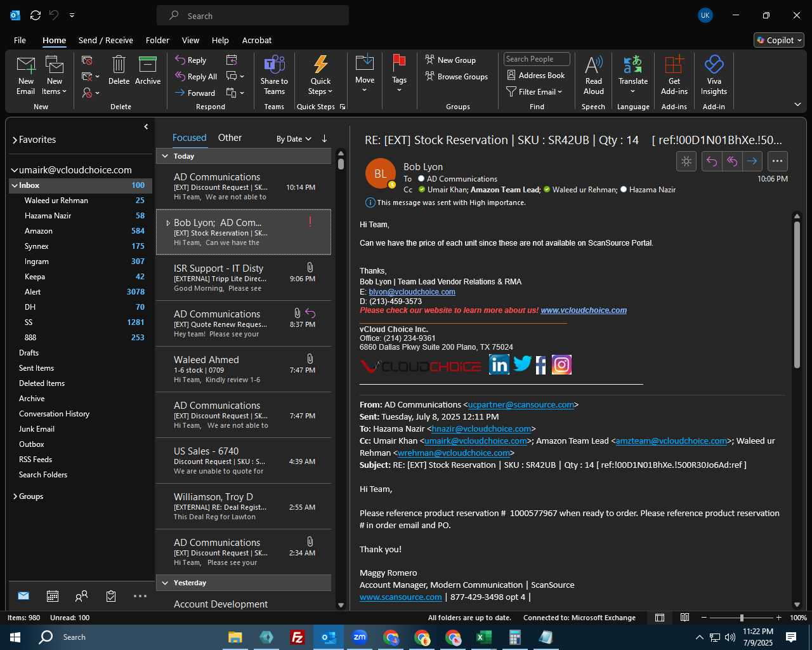812x650 pixels.
Task: Open Tasks view in navigation bar
Action: tap(111, 596)
